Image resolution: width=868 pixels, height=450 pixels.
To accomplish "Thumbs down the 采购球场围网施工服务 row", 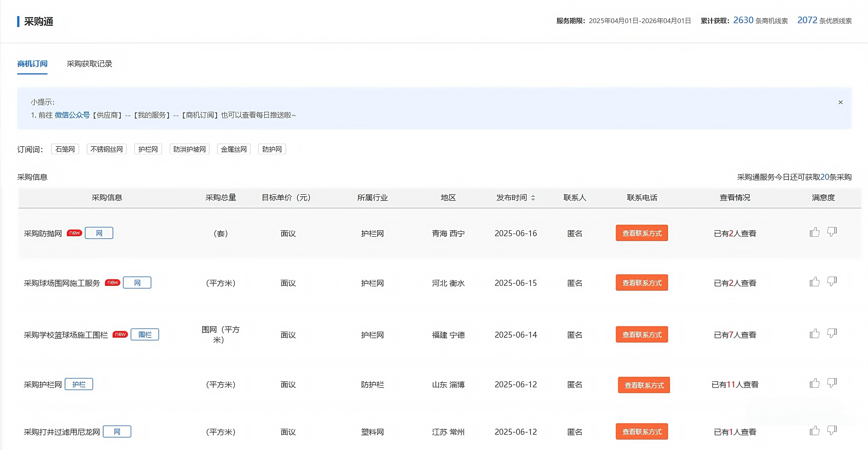I will (832, 282).
